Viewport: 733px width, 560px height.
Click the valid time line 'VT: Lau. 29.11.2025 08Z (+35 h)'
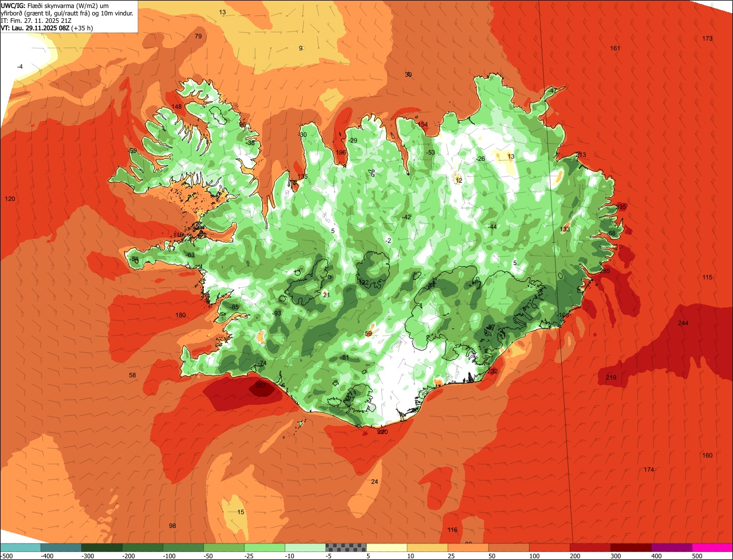(x=47, y=27)
